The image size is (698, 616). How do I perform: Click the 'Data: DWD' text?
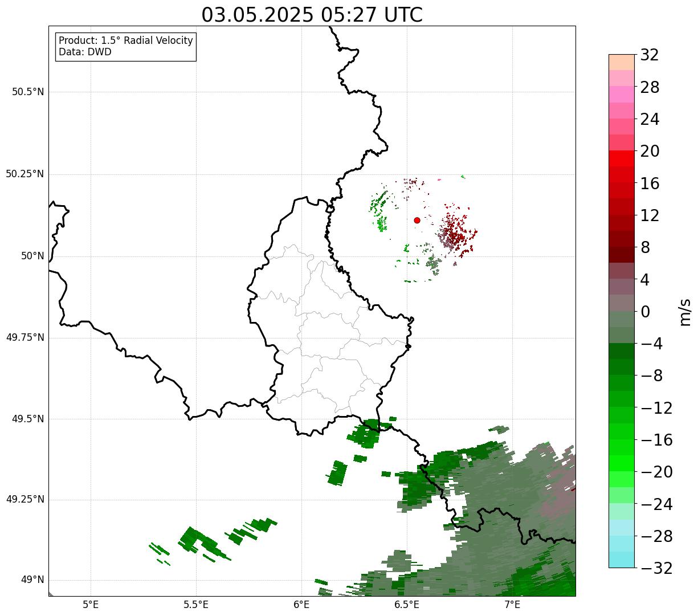point(85,52)
